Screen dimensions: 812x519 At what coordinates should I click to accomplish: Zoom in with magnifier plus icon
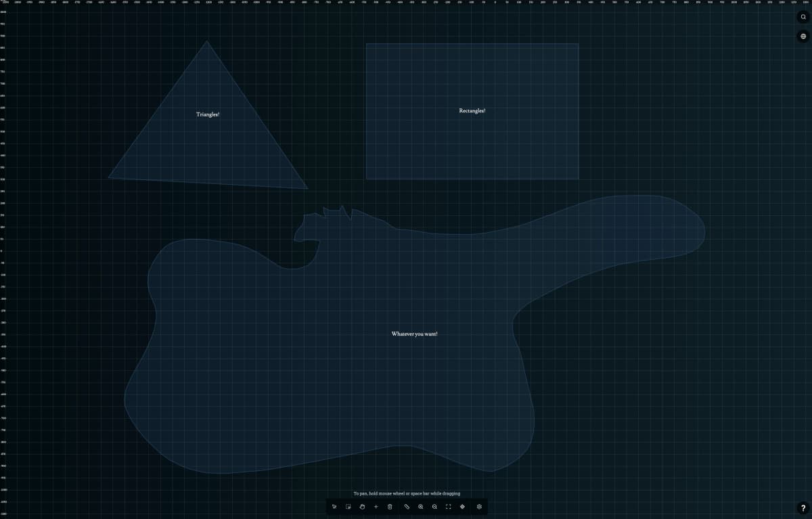421,506
